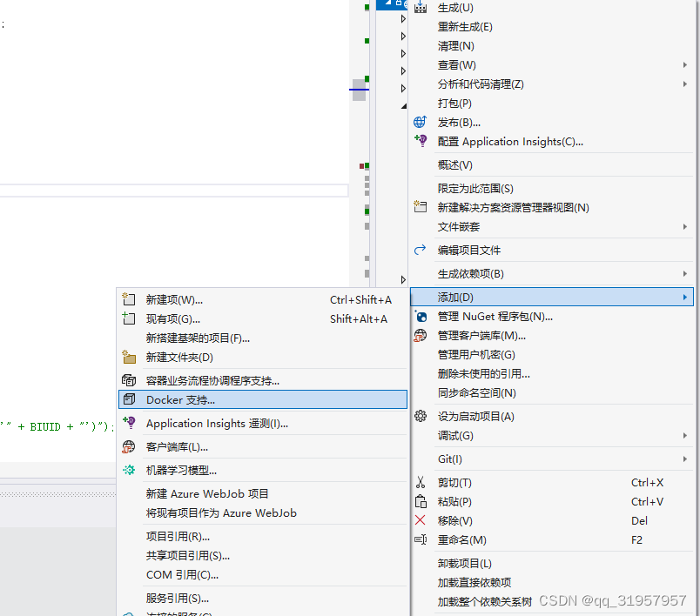
Task: Click the scissors icon next to 剪切(T)
Action: pyautogui.click(x=421, y=482)
